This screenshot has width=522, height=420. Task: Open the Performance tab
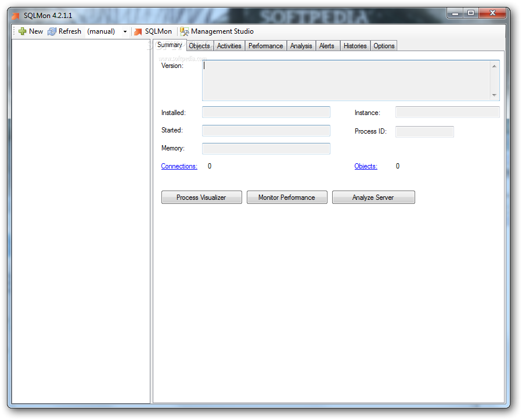[266, 46]
